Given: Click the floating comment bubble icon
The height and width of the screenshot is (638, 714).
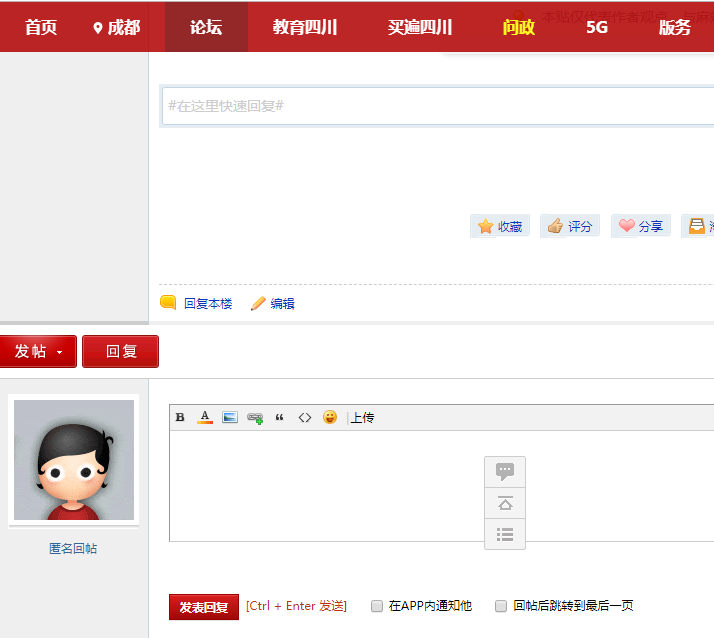Looking at the screenshot, I should point(505,472).
